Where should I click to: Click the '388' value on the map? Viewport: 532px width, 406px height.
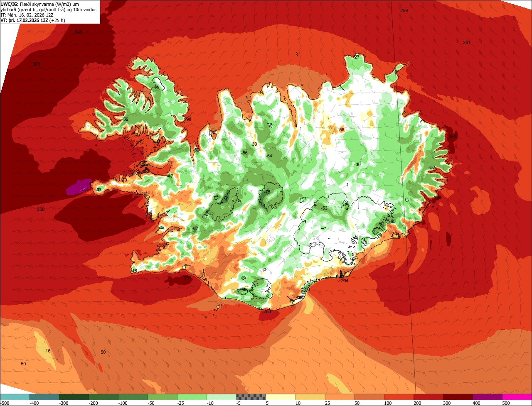[37, 64]
